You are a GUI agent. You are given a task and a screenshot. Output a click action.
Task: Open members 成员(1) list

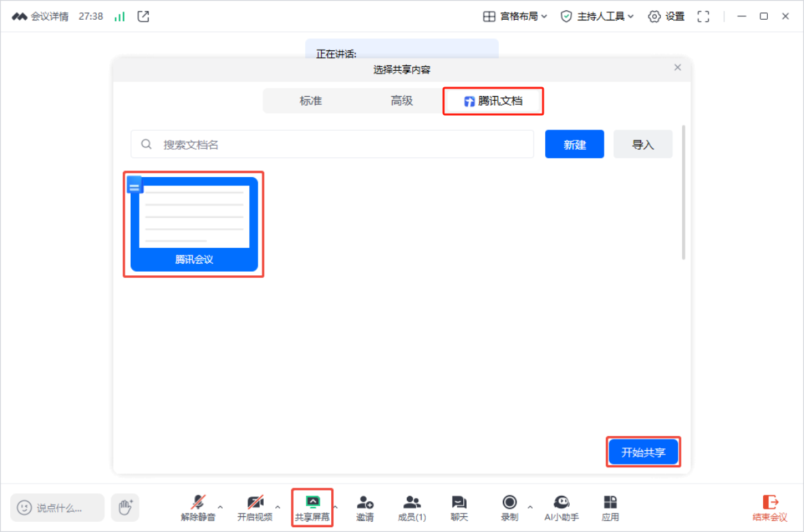(412, 508)
